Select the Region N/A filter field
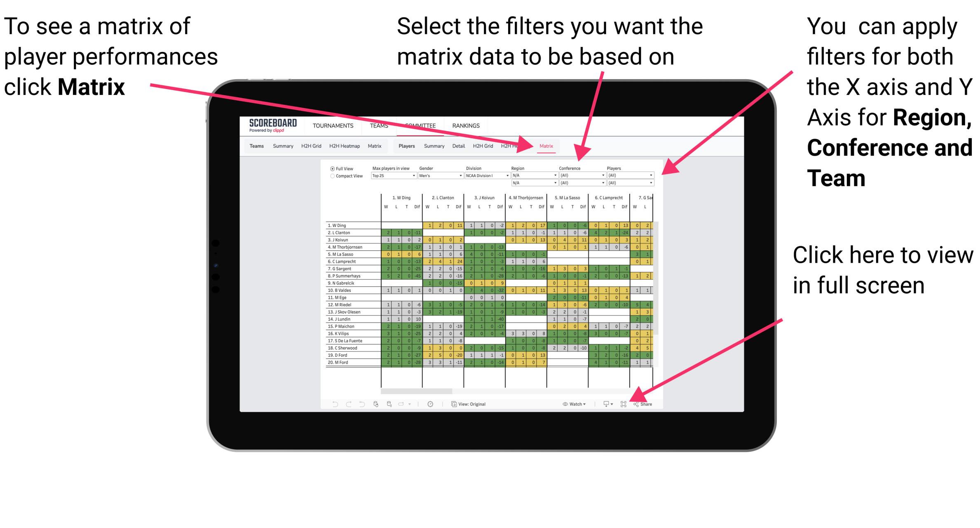Screen dimensions: 980x528 tap(533, 175)
